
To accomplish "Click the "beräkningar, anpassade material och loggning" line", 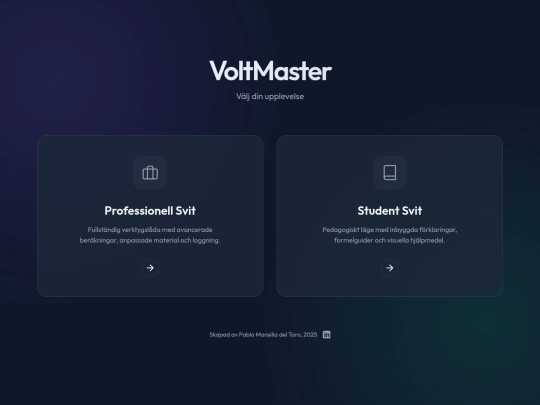I will coord(150,240).
